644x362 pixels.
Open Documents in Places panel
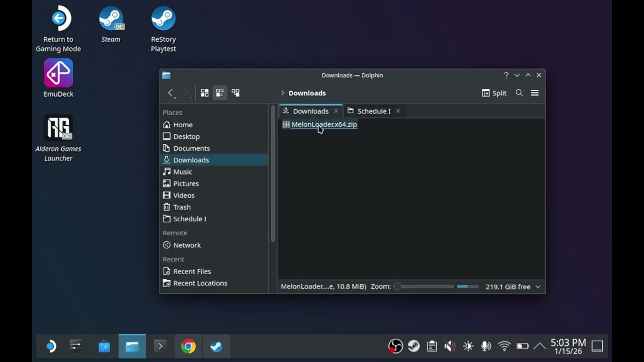214,148
